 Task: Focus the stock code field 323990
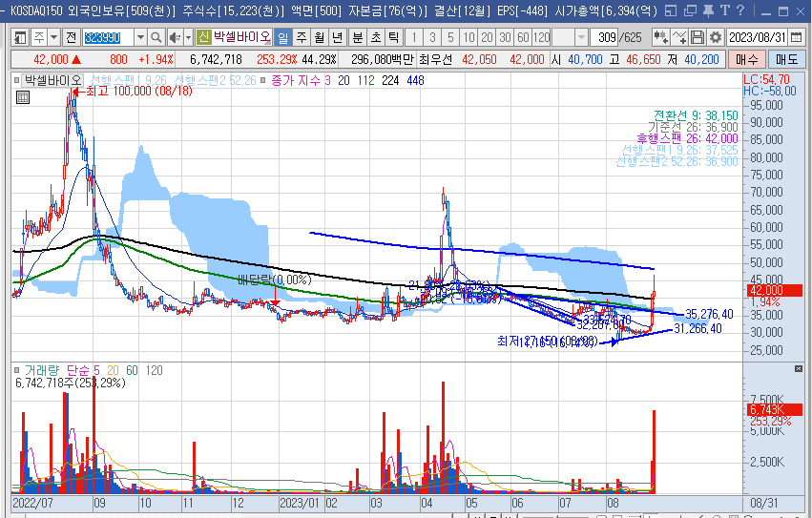point(108,37)
